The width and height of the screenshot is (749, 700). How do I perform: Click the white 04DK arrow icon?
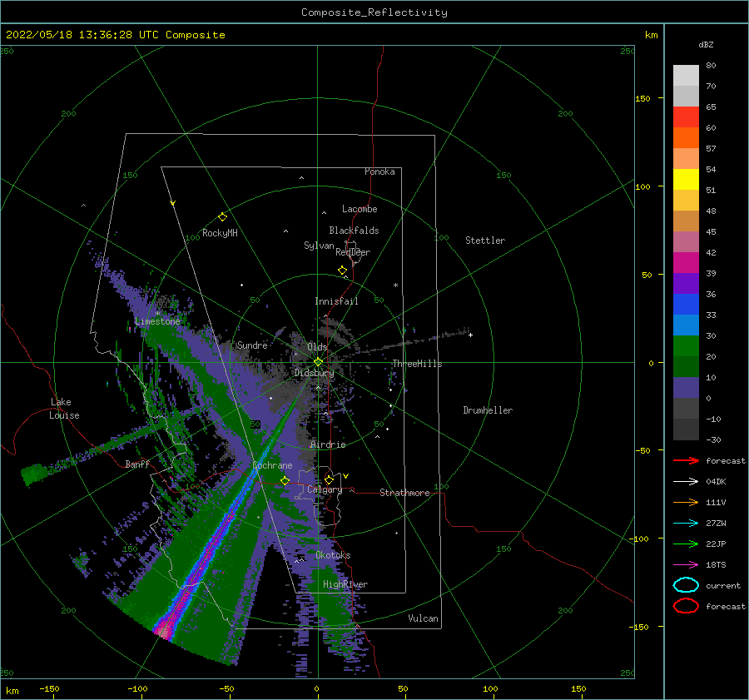pyautogui.click(x=686, y=482)
